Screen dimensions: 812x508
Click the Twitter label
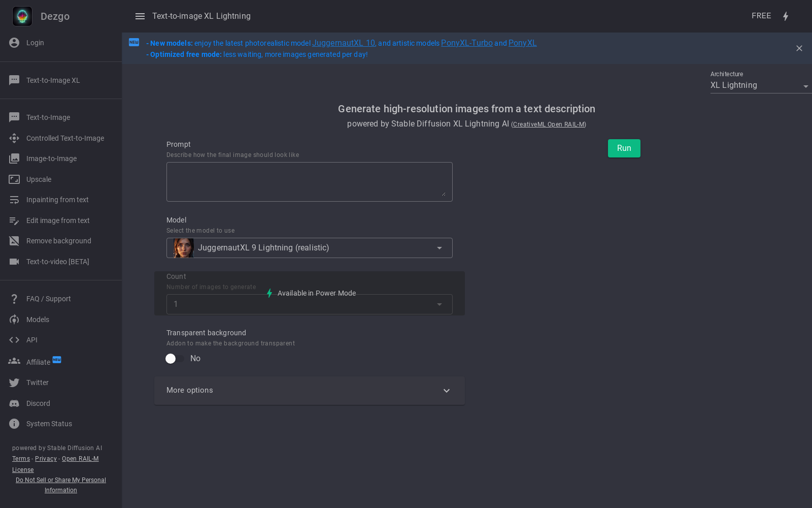click(x=38, y=383)
